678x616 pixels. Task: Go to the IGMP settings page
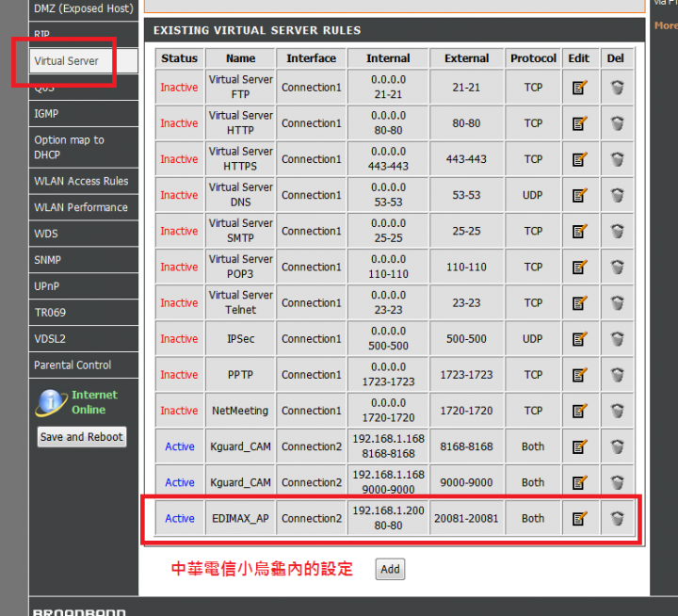(84, 114)
